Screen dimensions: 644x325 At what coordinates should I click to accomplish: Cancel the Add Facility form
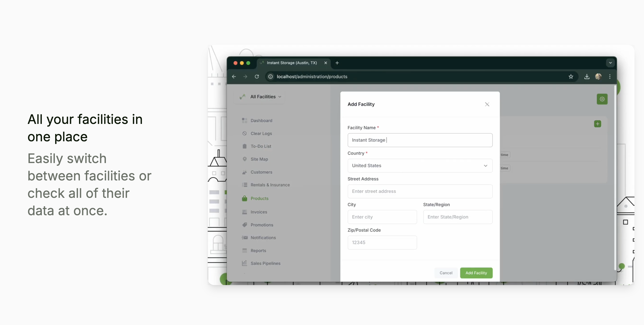446,273
